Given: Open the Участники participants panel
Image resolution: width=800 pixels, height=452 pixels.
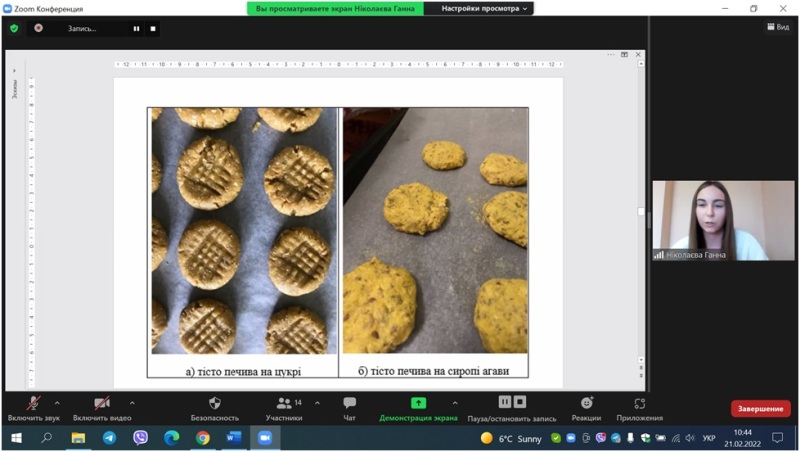Looking at the screenshot, I should pyautogui.click(x=284, y=409).
